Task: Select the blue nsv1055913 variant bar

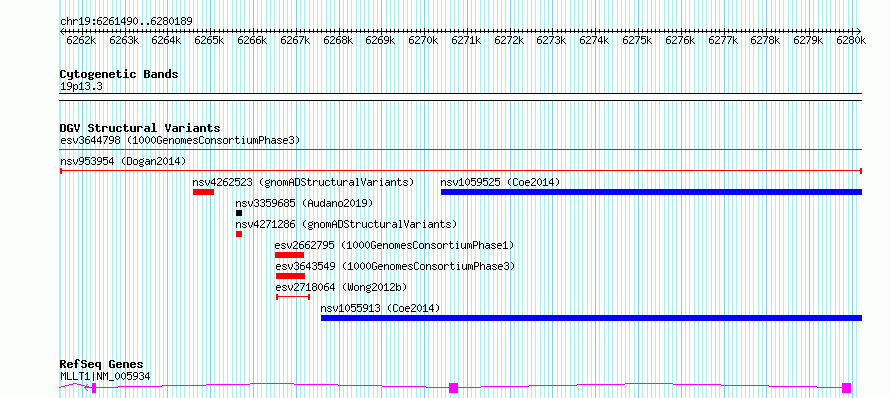Action: (x=591, y=318)
